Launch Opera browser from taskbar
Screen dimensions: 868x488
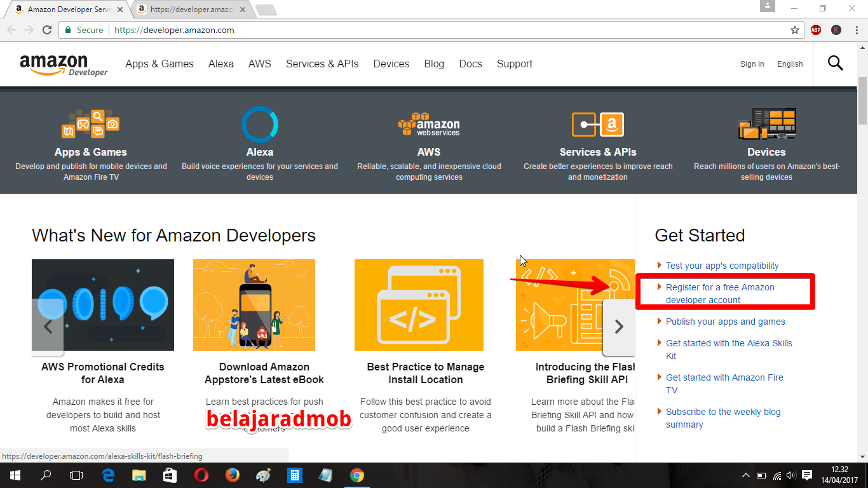click(x=201, y=475)
